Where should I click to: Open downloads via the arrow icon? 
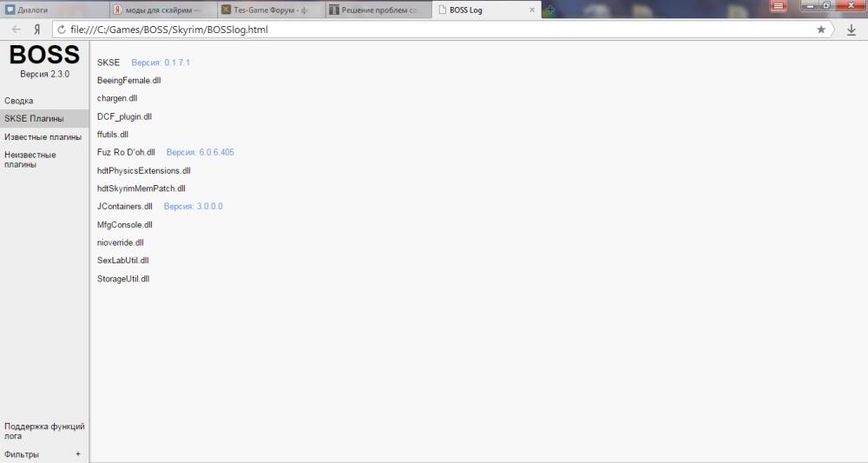pos(852,30)
